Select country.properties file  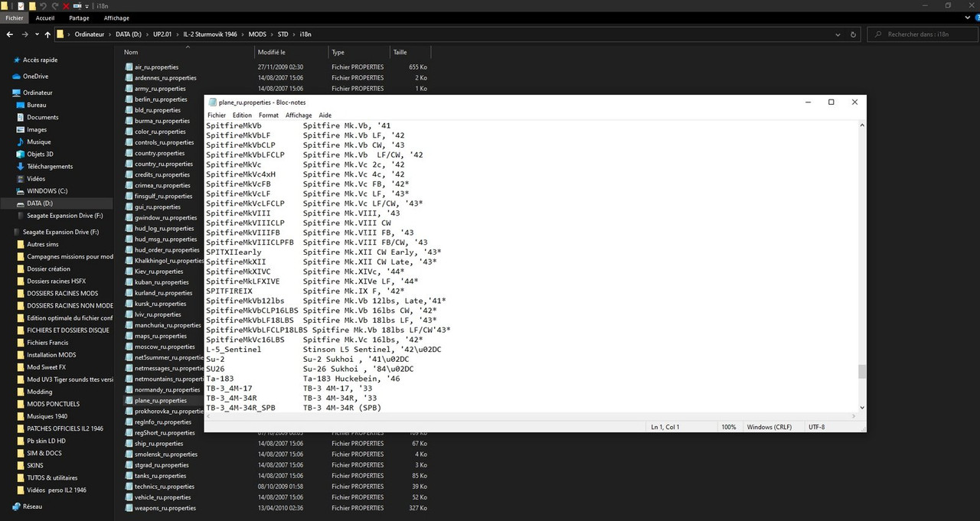pos(159,153)
